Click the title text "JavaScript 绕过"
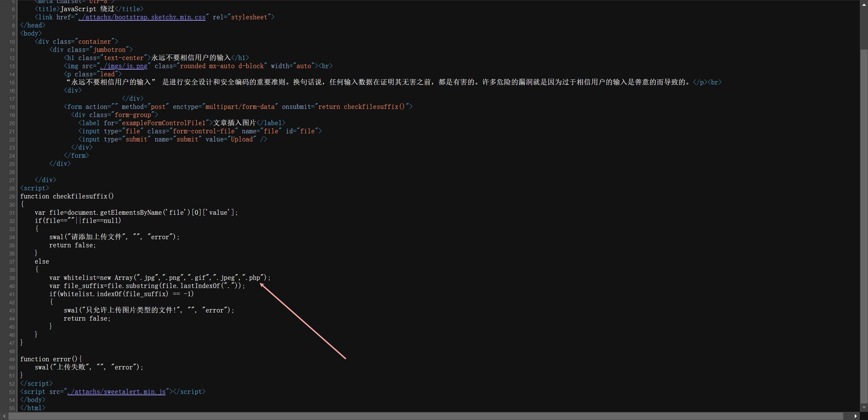868x420 pixels. tap(87, 9)
